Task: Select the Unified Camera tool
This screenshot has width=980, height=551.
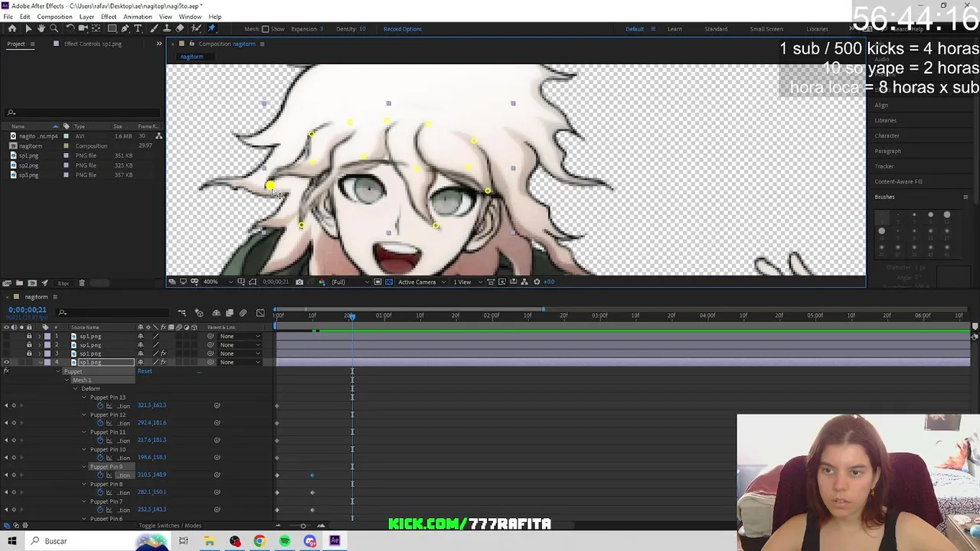Action: pos(83,28)
